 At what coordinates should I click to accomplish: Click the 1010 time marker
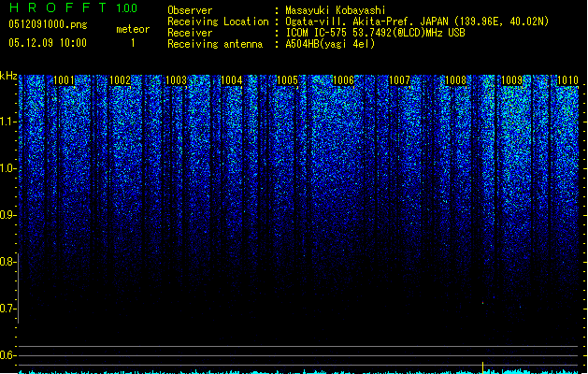pyautogui.click(x=567, y=80)
